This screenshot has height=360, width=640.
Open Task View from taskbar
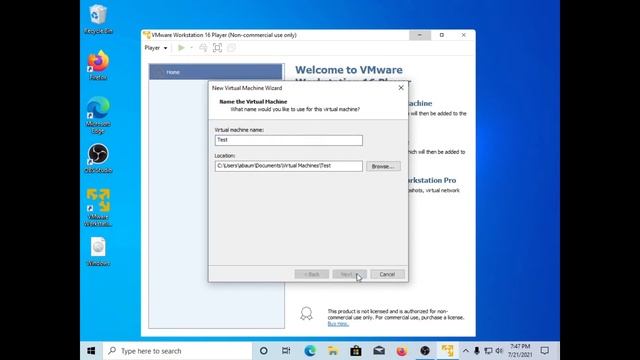(286, 351)
